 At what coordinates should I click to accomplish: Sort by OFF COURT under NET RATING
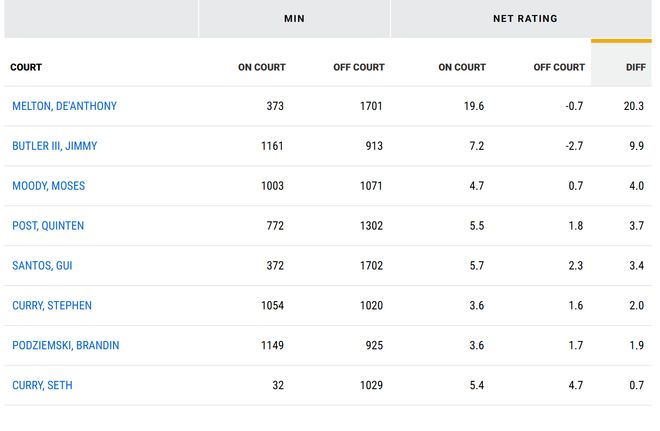pos(558,67)
